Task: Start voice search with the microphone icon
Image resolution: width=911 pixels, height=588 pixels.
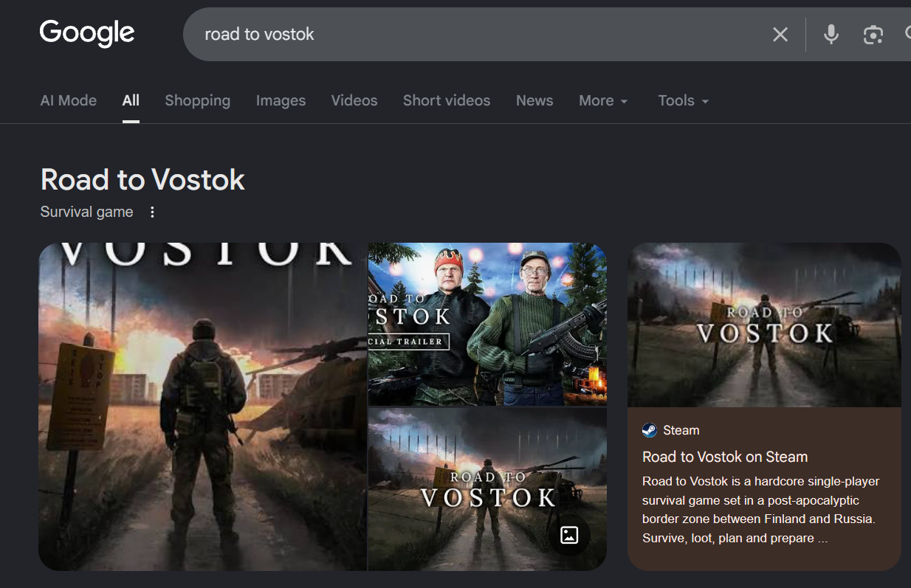Action: click(831, 35)
